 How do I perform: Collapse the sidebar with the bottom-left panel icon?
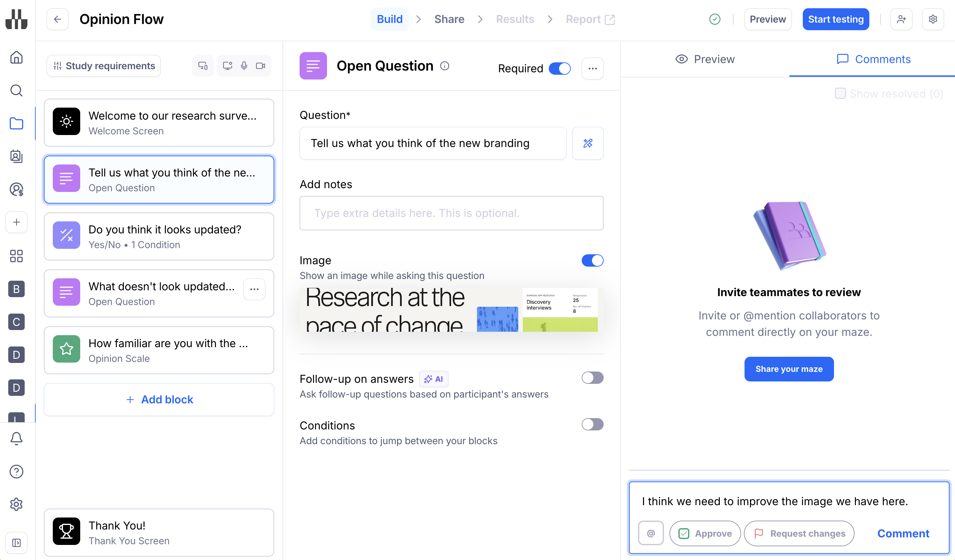pyautogui.click(x=16, y=543)
